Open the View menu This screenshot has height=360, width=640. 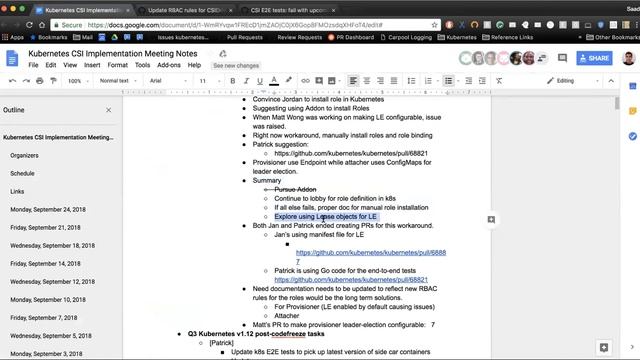(70, 65)
